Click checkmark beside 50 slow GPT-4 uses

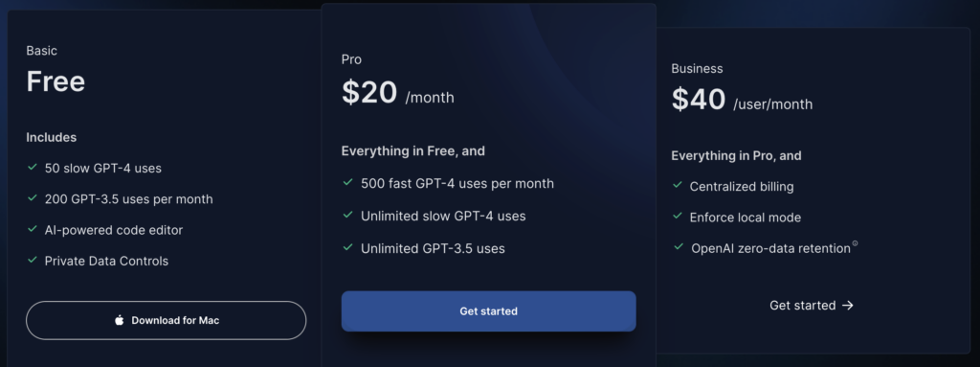pyautogui.click(x=32, y=168)
